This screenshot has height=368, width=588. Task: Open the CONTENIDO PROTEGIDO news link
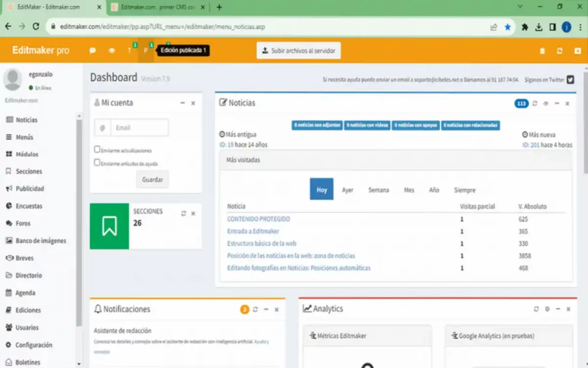point(258,219)
